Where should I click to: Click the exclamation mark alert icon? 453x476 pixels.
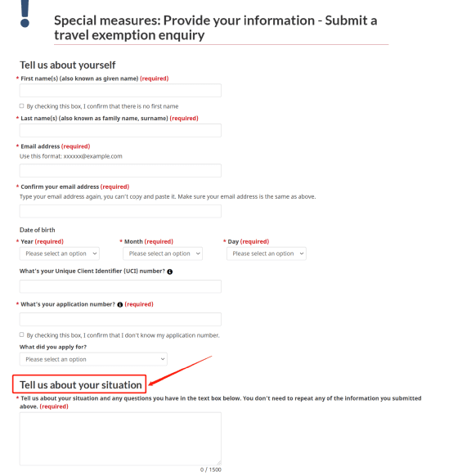25,14
